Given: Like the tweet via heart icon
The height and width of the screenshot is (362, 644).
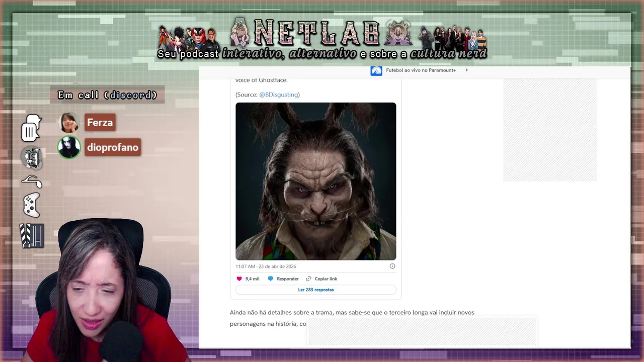Looking at the screenshot, I should point(239,279).
